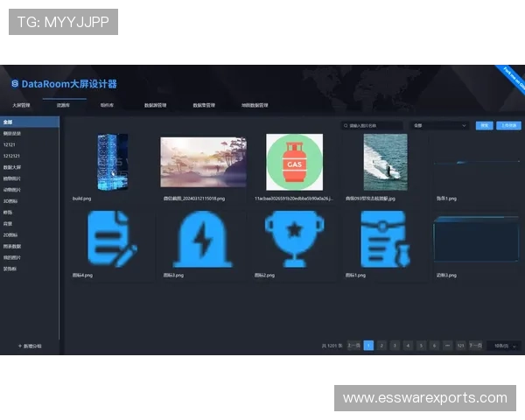The width and height of the screenshot is (525, 420).
Task: Select the 12121 group in sidebar
Action: 30,144
